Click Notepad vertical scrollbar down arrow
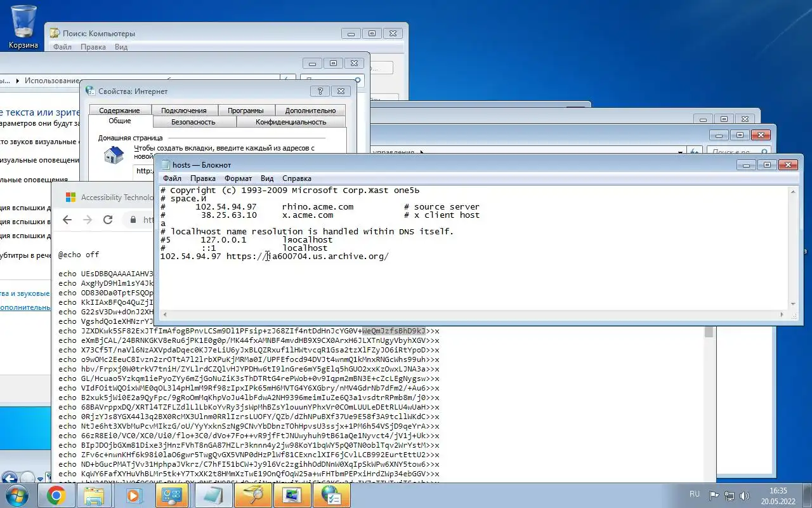Image resolution: width=812 pixels, height=508 pixels. point(793,304)
